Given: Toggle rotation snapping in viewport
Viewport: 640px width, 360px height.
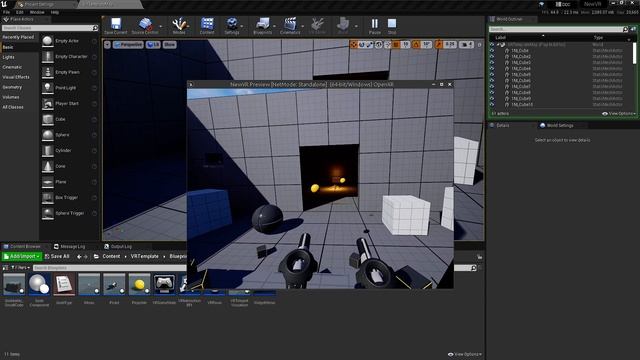Looking at the screenshot, I should [x=416, y=44].
